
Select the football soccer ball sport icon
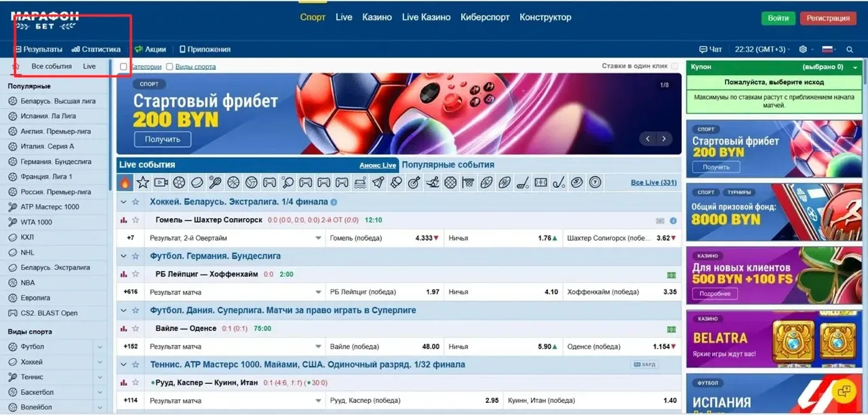coord(179,182)
